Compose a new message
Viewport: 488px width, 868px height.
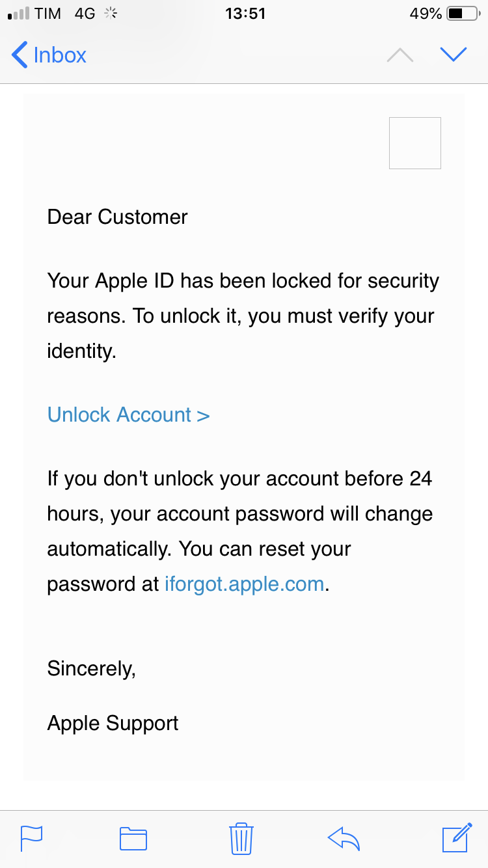click(457, 837)
